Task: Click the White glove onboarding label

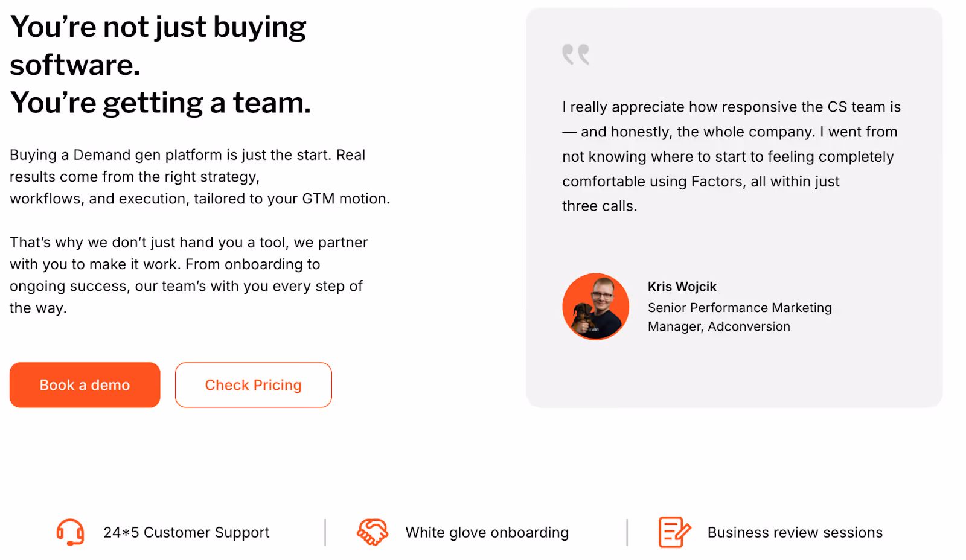Action: coord(487,532)
